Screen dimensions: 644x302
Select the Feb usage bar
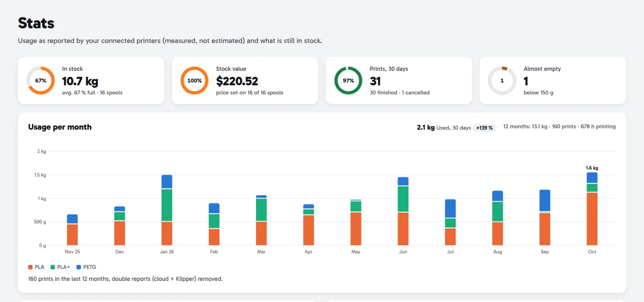point(214,224)
